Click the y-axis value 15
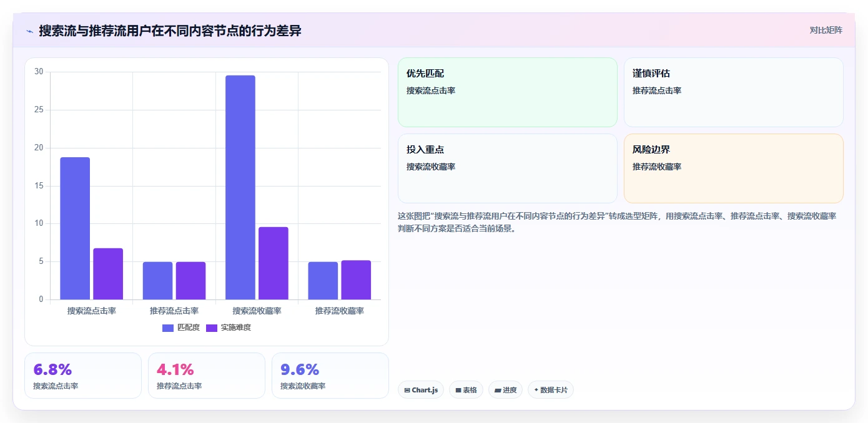The image size is (868, 423). 39,186
